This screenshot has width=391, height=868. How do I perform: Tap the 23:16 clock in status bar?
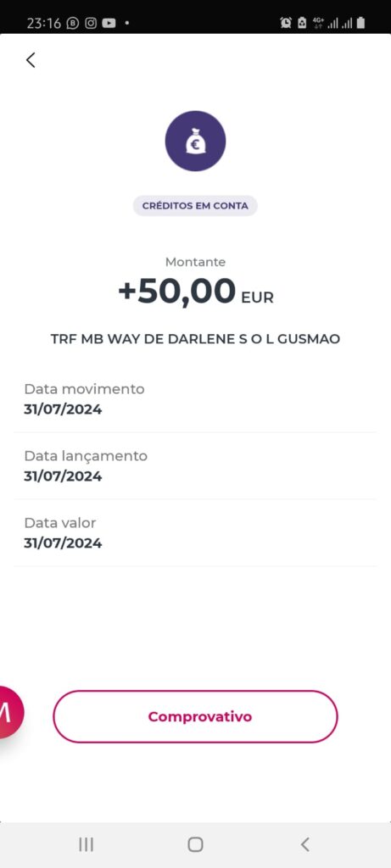click(44, 23)
